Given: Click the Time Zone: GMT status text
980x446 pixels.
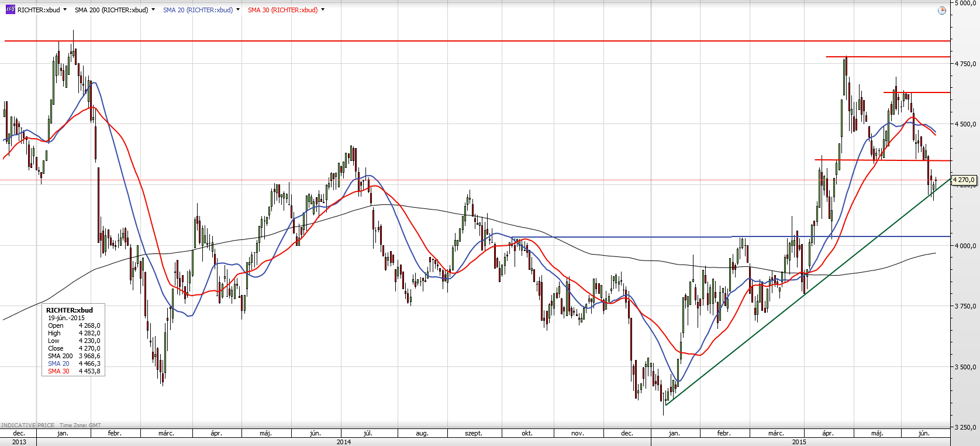Looking at the screenshot, I should click(x=80, y=426).
